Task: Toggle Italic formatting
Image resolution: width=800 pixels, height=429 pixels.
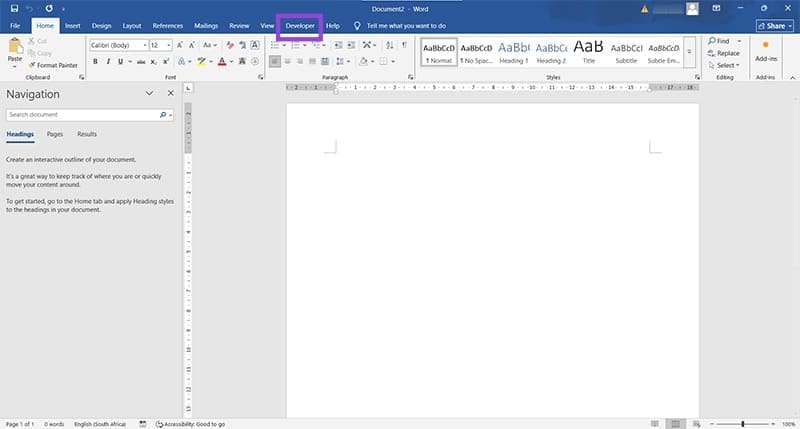Action: point(108,62)
